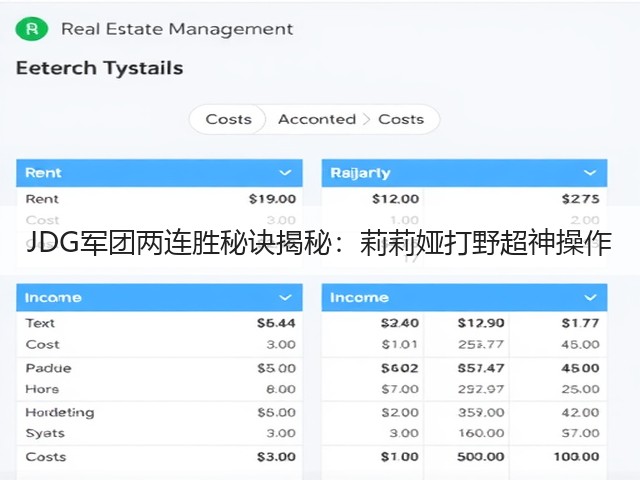Screen dimensions: 640x480
Task: Select the Text row in Income
Action: pos(159,323)
